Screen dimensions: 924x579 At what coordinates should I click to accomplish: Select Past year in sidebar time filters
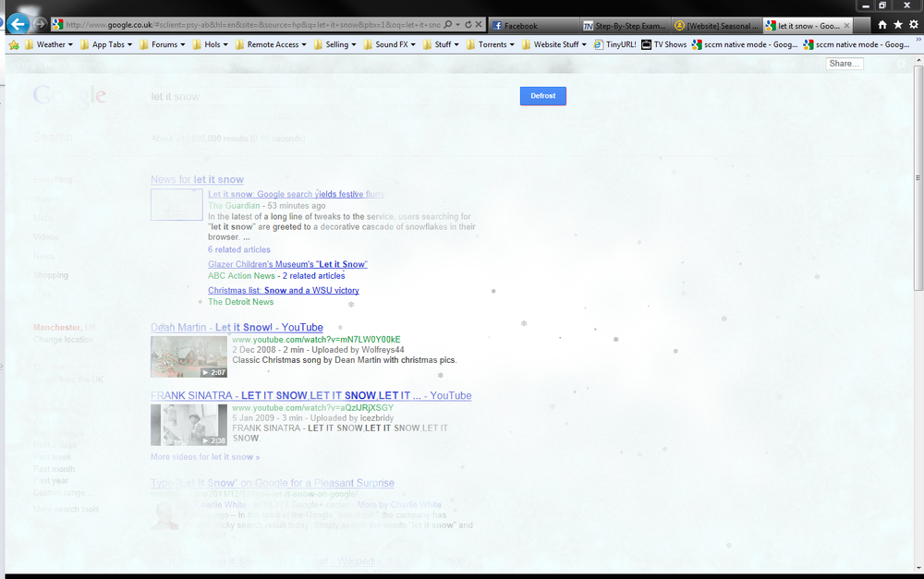click(x=50, y=480)
